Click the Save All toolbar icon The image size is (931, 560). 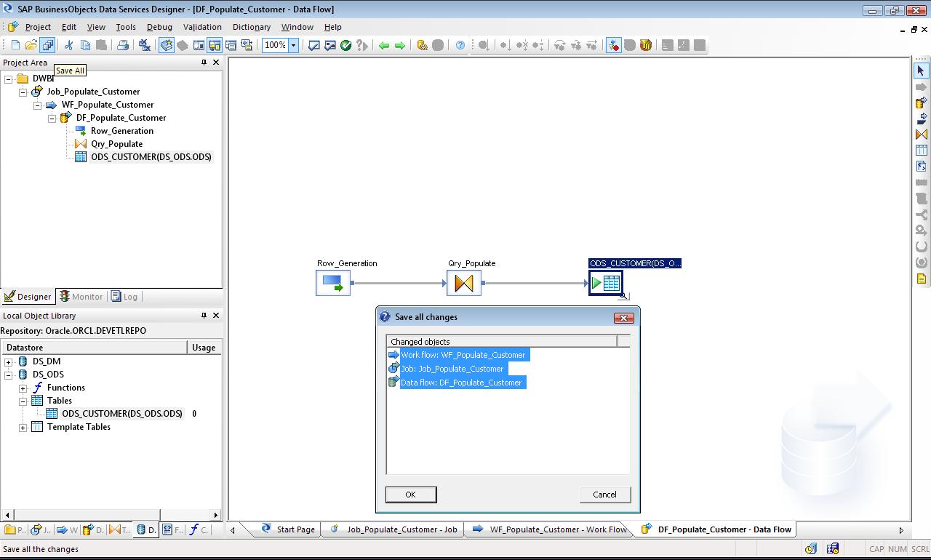[47, 45]
